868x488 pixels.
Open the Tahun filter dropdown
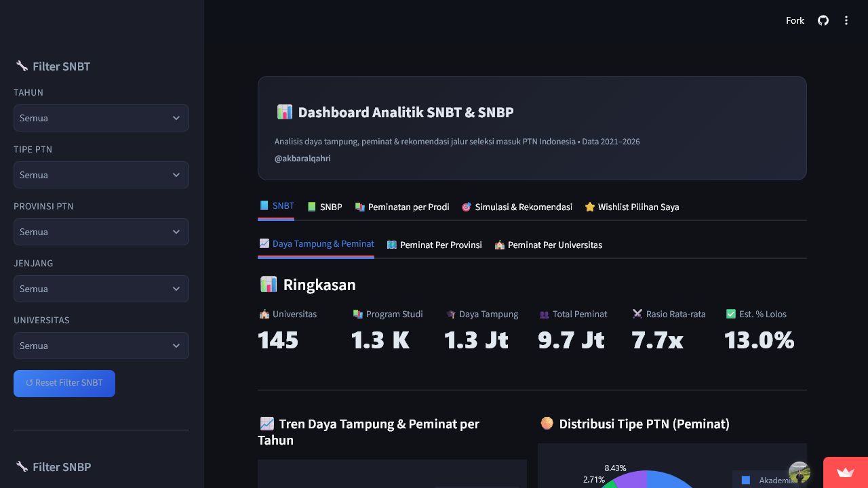(101, 118)
